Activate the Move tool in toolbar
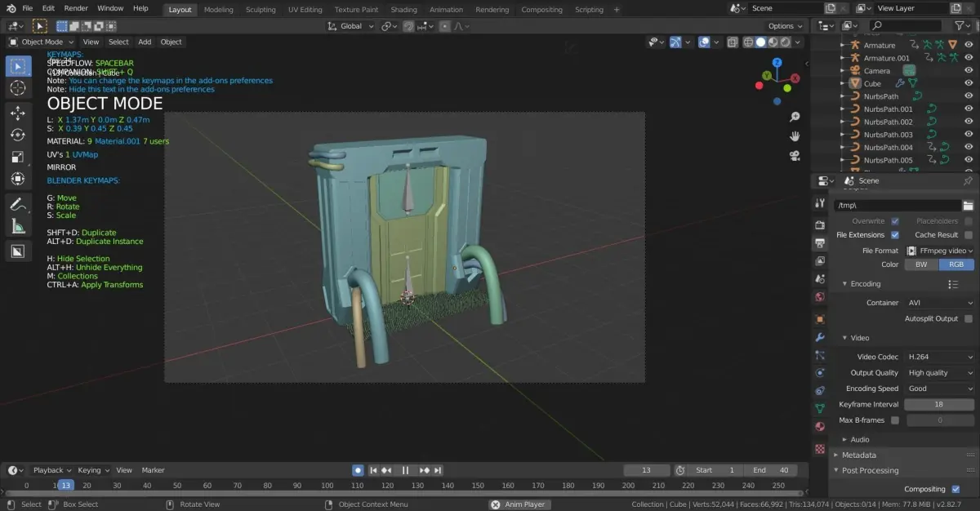The height and width of the screenshot is (511, 980). click(17, 113)
